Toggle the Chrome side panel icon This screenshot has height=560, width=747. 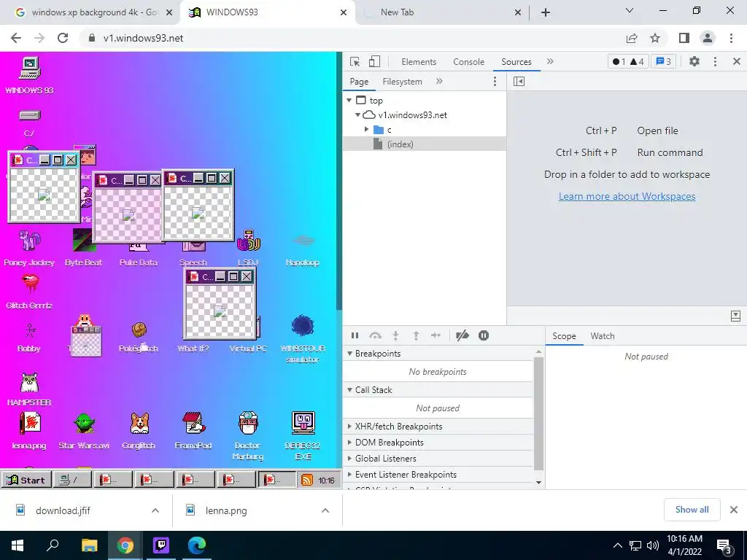pos(684,38)
